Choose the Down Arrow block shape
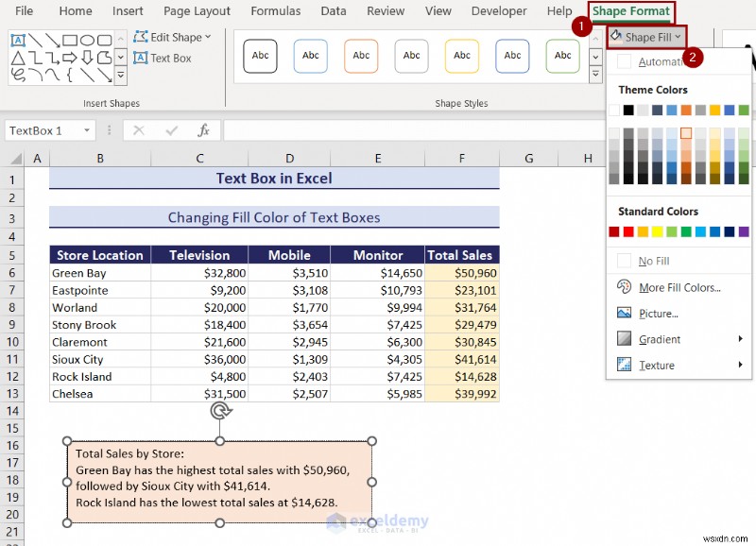The image size is (756, 546). pos(87,59)
